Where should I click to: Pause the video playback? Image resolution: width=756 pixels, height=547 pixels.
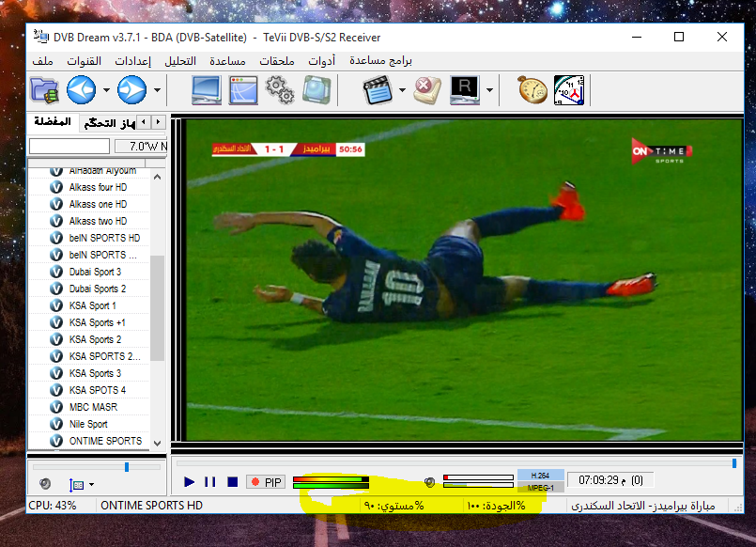click(210, 482)
